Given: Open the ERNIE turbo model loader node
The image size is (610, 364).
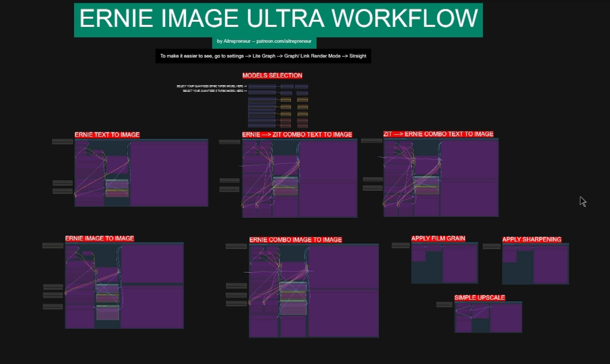Looking at the screenshot, I should (x=262, y=87).
